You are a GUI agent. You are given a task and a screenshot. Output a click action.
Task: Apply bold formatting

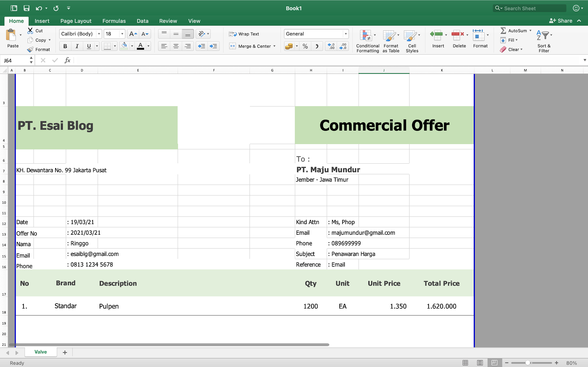coord(65,46)
